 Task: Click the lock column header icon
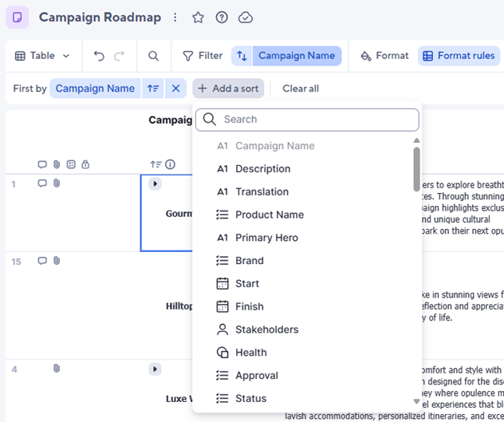[x=85, y=164]
